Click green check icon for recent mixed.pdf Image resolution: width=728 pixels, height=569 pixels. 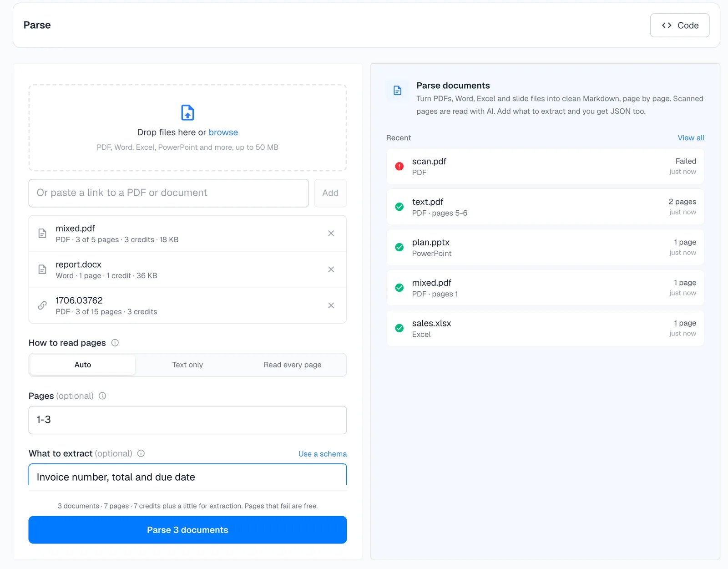pos(399,288)
